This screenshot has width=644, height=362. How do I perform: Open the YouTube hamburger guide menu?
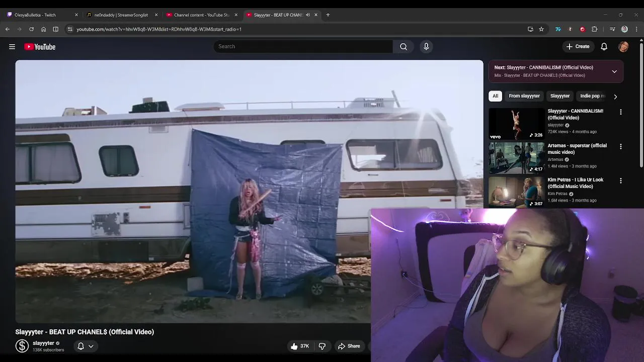(12, 47)
